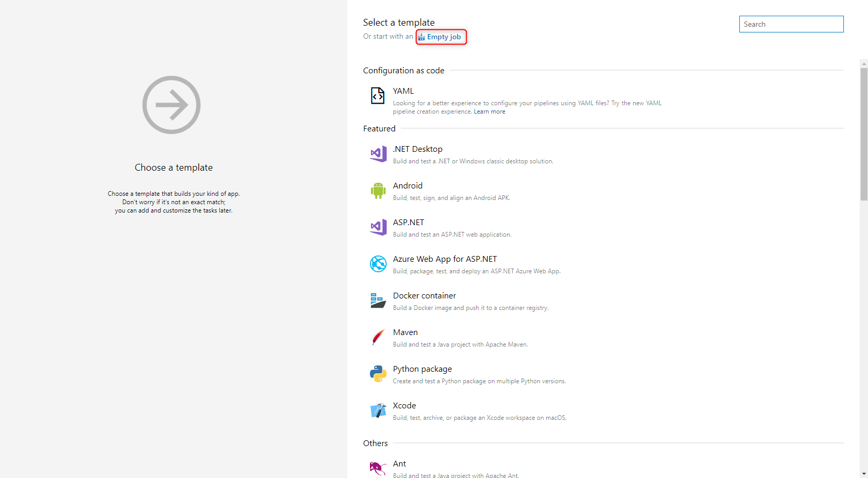Choose the Android template
The width and height of the screenshot is (868, 478).
pyautogui.click(x=408, y=186)
